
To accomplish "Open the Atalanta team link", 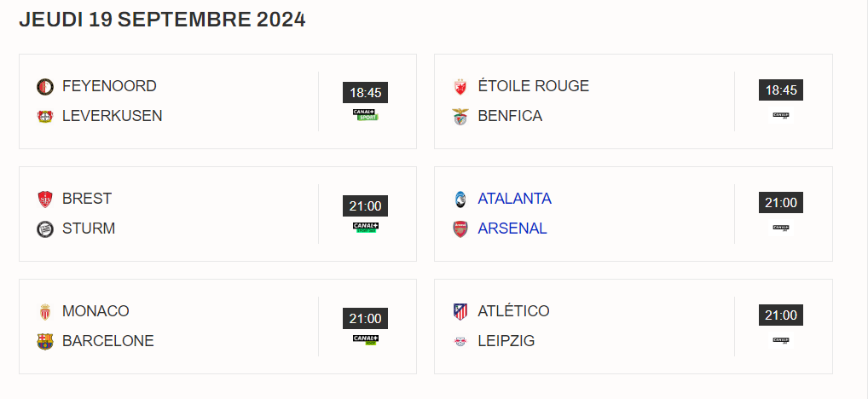I will (x=514, y=199).
